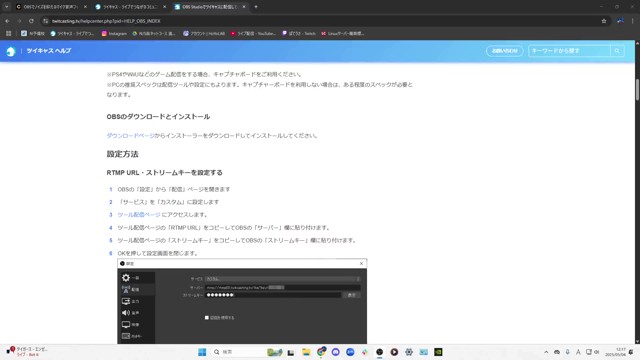Follow the ツール配信ページ link
This screenshot has height=360, width=640.
(x=139, y=215)
